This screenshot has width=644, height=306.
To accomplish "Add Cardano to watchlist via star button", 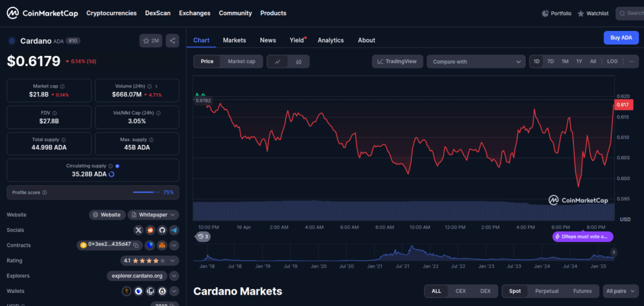I will point(151,41).
